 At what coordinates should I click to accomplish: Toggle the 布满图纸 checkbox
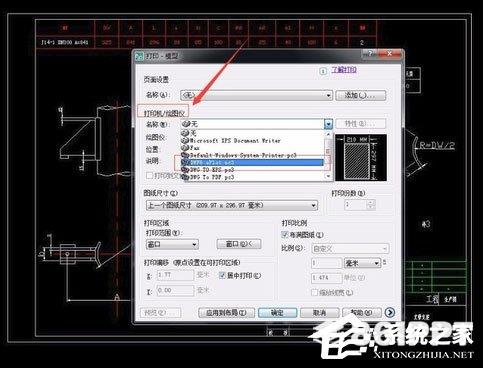(x=285, y=235)
